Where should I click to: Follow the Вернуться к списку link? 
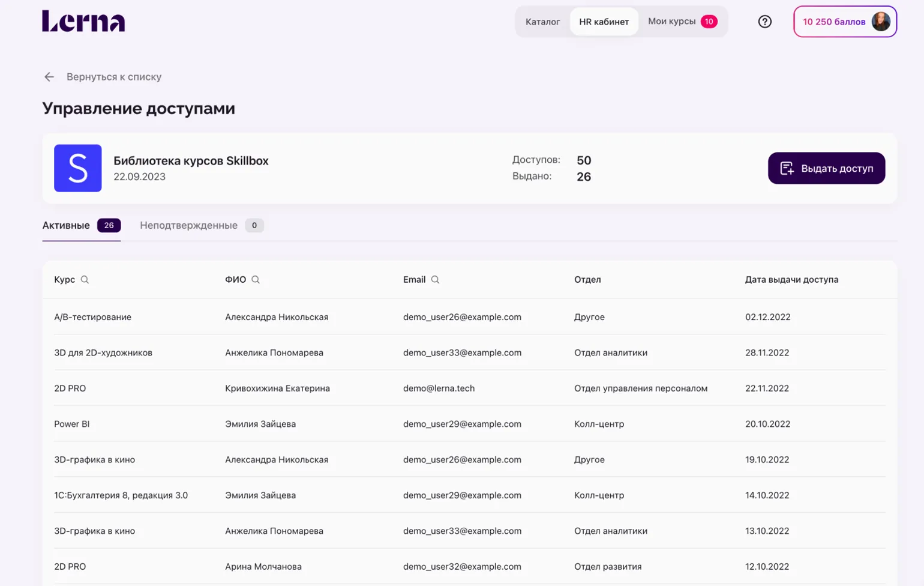[114, 77]
